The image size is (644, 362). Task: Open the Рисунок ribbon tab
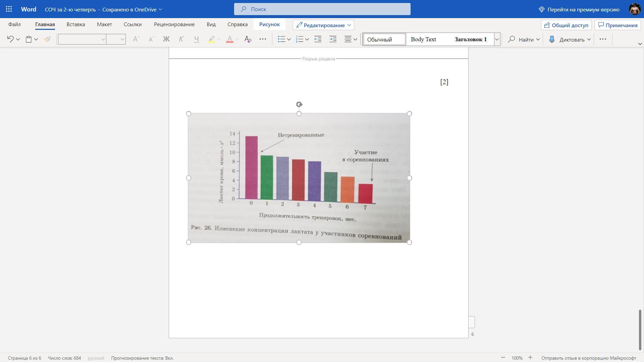click(269, 24)
